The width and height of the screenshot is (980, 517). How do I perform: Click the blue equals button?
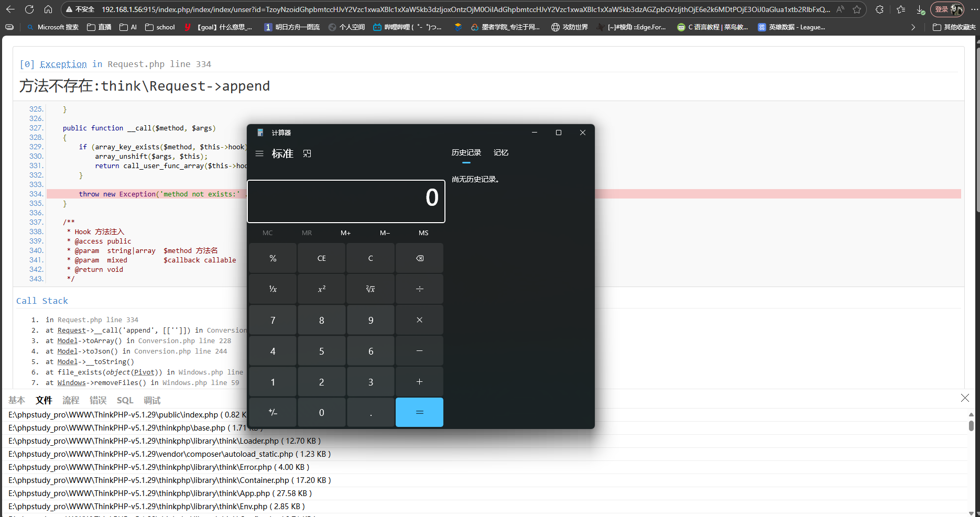(419, 412)
